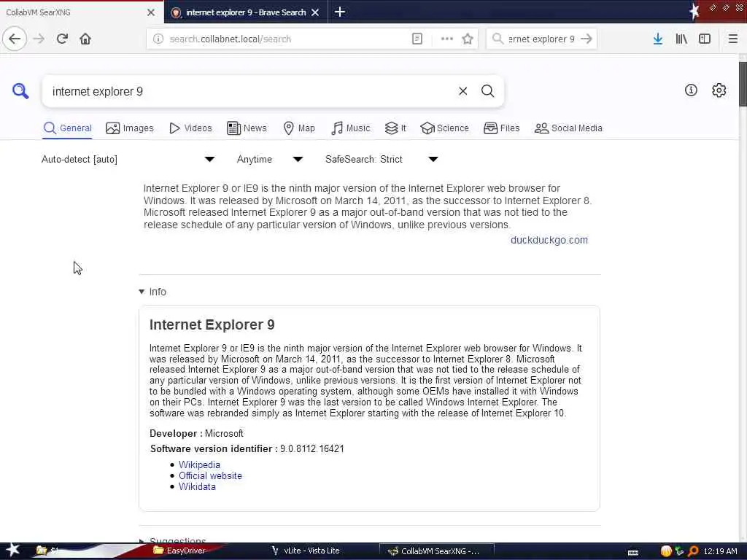
Task: Click the page vertical scrollbar thumb
Action: tap(743, 84)
